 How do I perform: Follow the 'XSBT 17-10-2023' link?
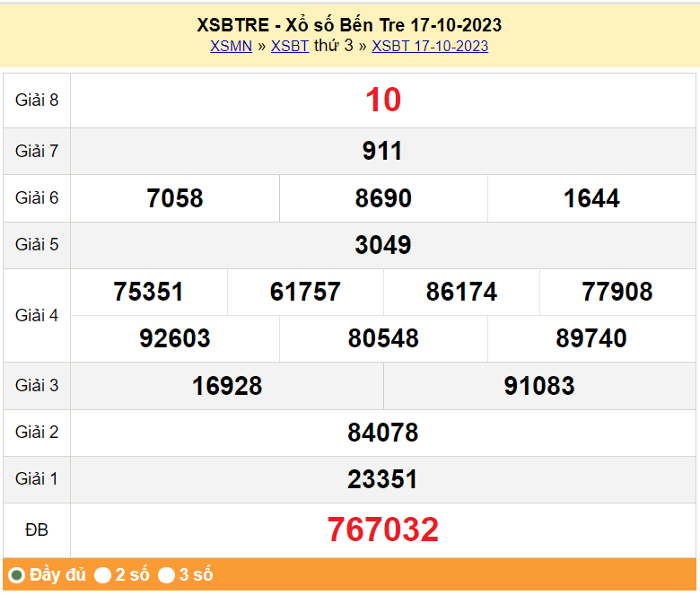coord(430,46)
